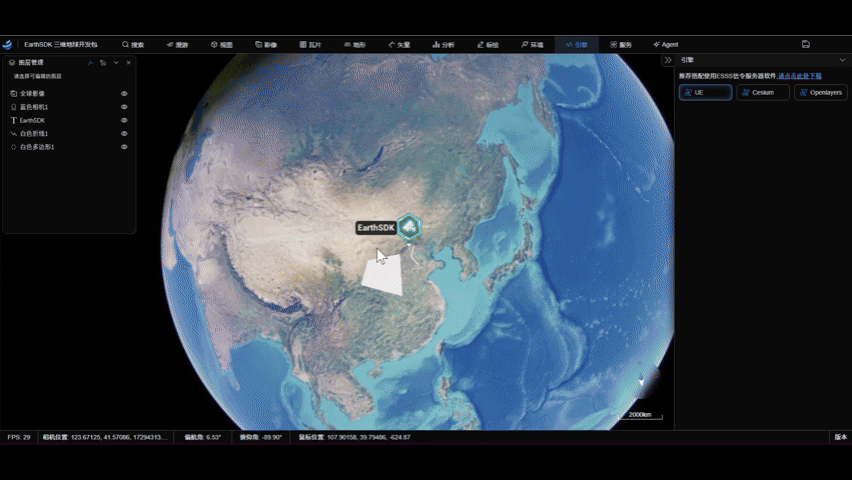Image resolution: width=852 pixels, height=480 pixels.
Task: Click the paper plane icon for 漫游
Action: (x=170, y=45)
